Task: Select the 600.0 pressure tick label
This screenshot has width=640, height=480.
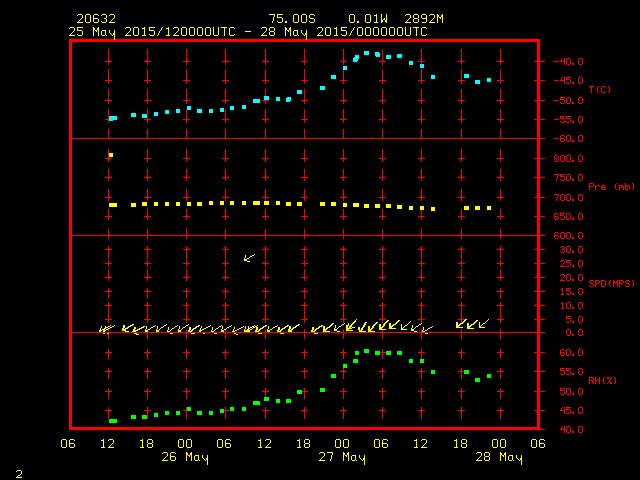Action: coord(568,236)
